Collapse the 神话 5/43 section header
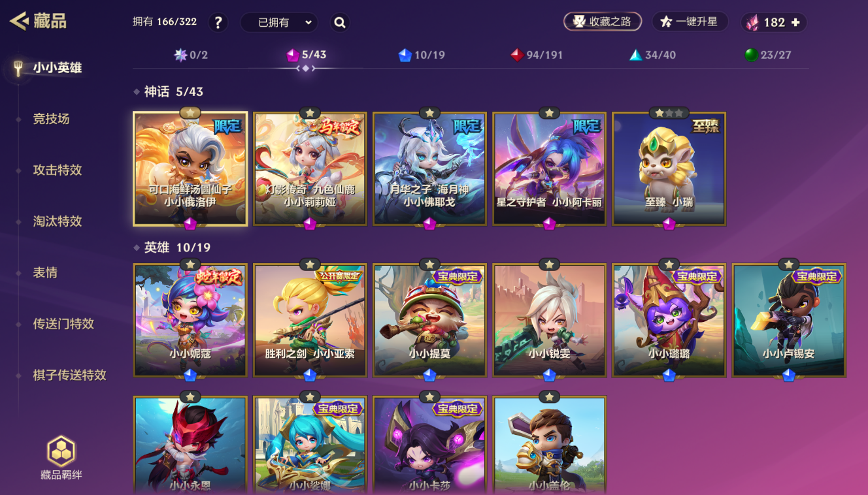This screenshot has height=495, width=868. (x=169, y=92)
